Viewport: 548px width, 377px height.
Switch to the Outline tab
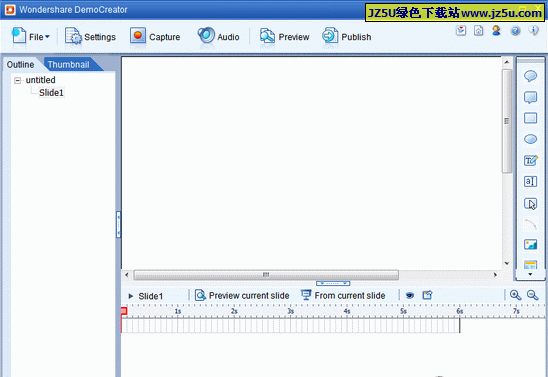pos(20,65)
